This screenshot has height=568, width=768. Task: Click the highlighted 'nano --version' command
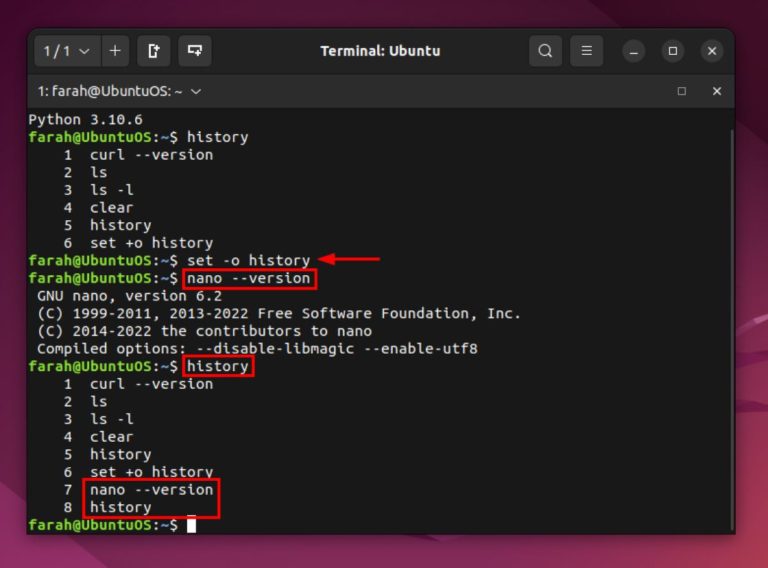click(249, 278)
